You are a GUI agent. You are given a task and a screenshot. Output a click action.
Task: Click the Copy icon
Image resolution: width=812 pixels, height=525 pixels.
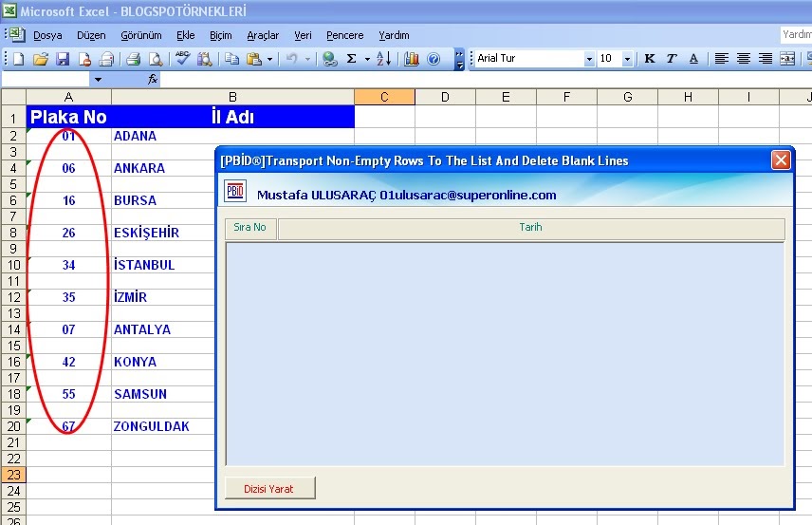[231, 59]
